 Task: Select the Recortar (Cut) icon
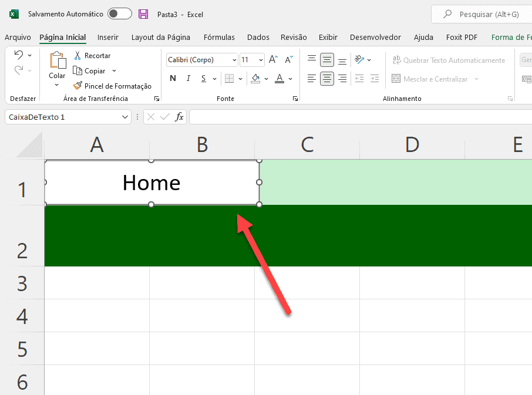coord(77,55)
